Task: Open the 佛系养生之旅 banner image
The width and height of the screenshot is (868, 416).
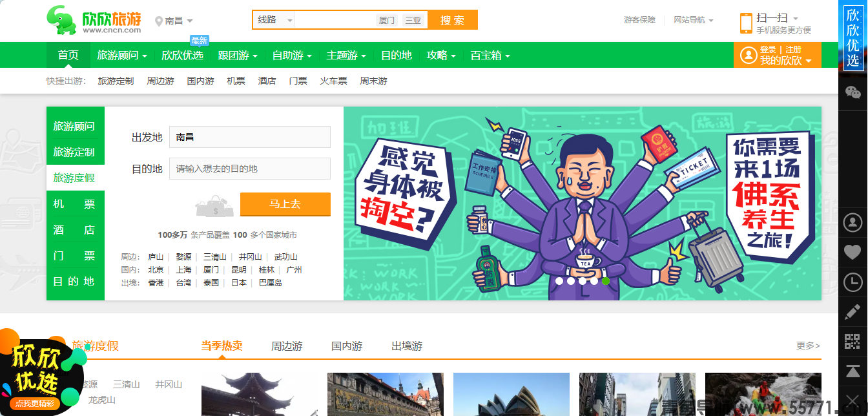Action: 583,203
